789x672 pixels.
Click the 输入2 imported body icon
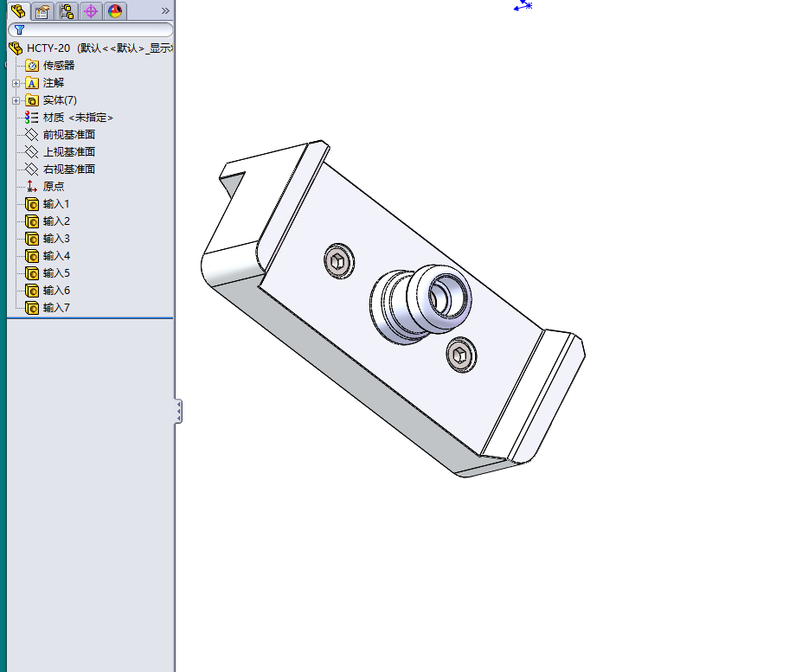32,221
